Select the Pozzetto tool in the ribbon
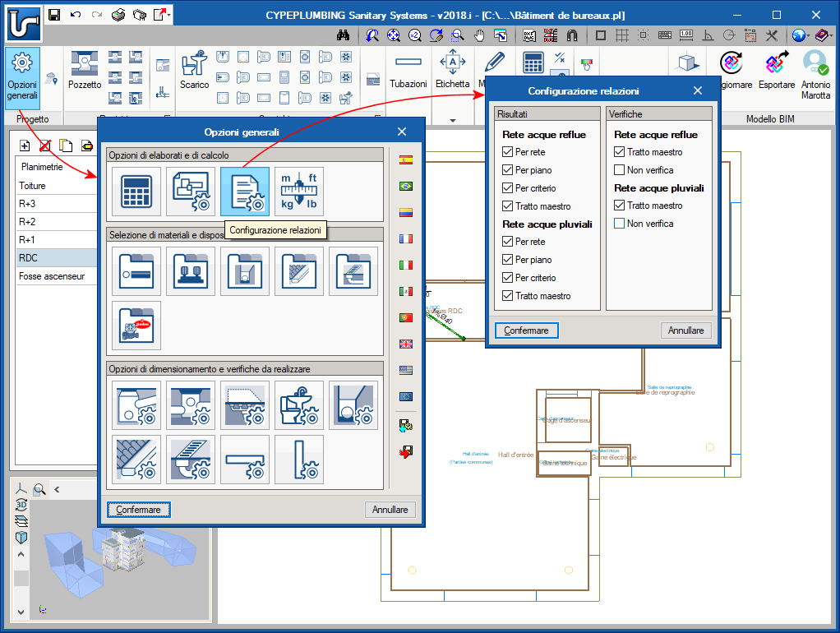This screenshot has height=633, width=840. click(x=84, y=70)
